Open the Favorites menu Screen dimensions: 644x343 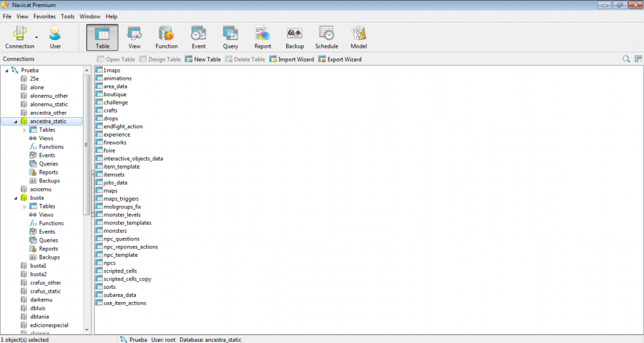point(45,16)
